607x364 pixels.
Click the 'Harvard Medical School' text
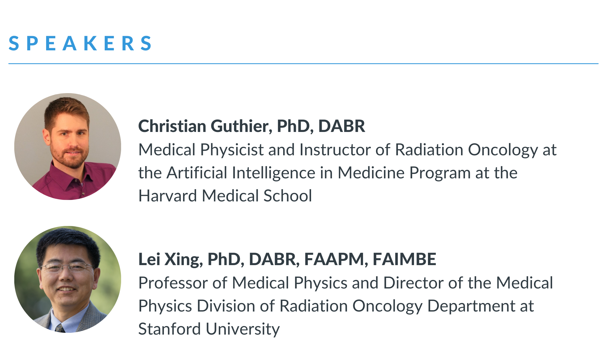tap(225, 196)
